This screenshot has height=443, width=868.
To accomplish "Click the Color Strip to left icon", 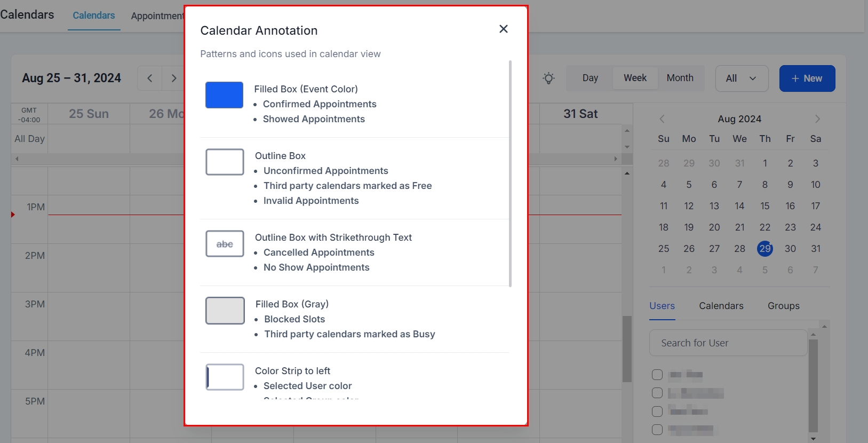I will point(225,377).
